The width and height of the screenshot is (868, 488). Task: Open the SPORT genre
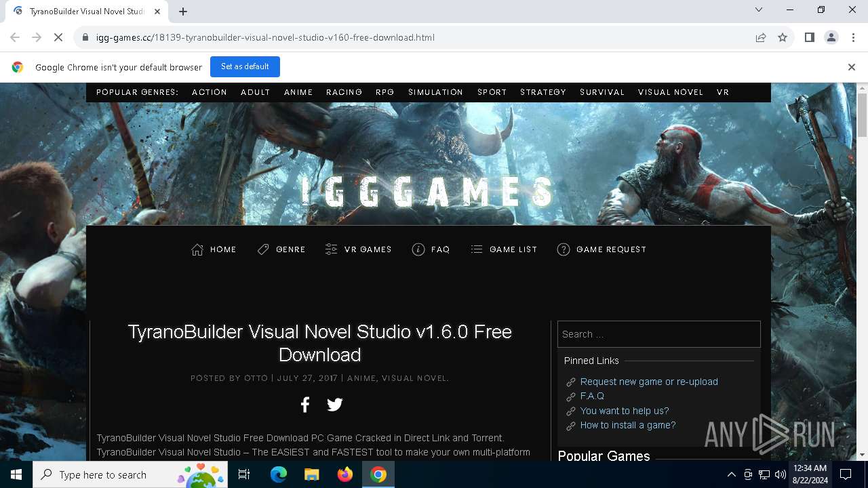pos(492,92)
